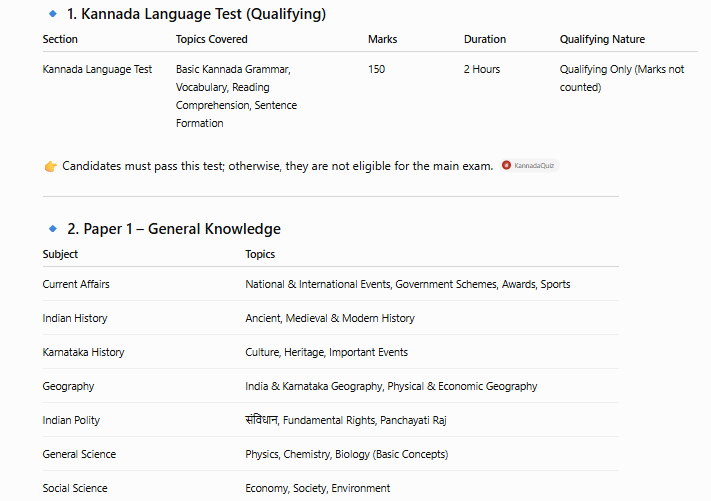
Task: Click the 'Indian Polity' subject cell
Action: [x=71, y=420]
